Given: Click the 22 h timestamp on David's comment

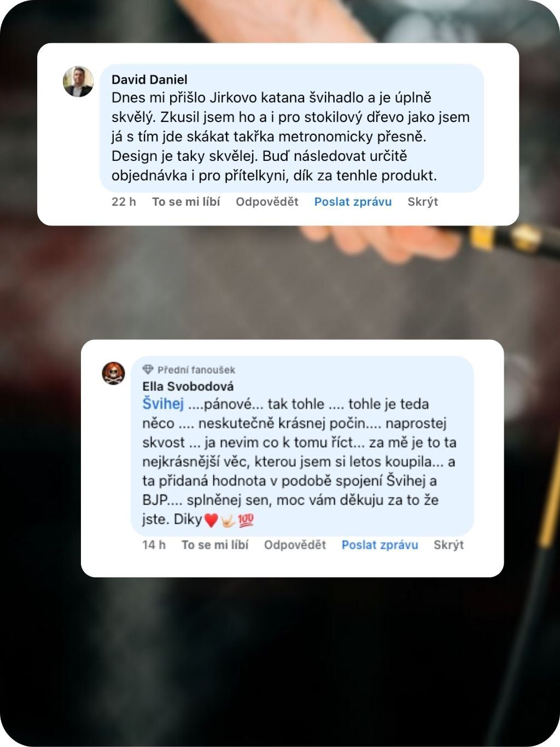Looking at the screenshot, I should [x=124, y=202].
